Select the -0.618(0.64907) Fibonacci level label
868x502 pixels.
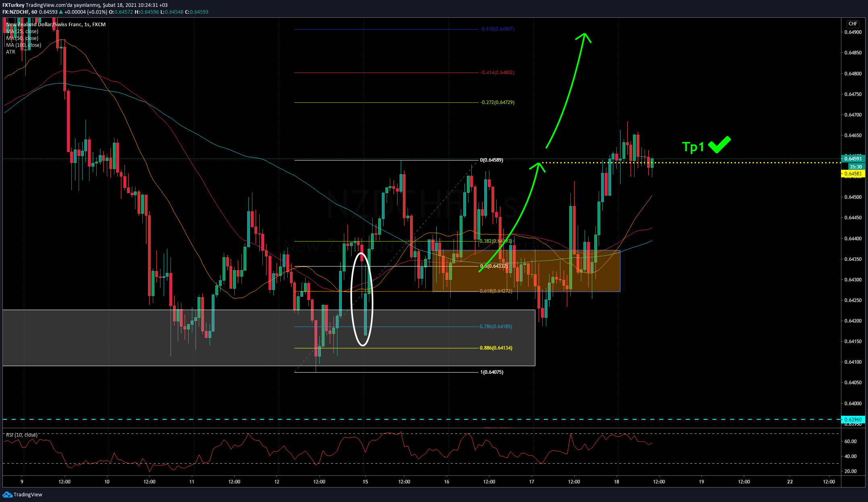pos(497,29)
